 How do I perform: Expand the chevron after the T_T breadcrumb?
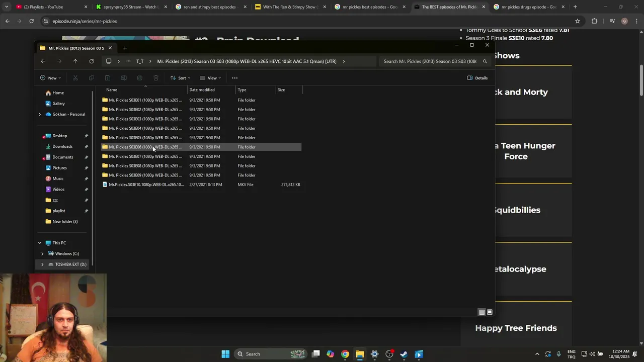click(150, 61)
